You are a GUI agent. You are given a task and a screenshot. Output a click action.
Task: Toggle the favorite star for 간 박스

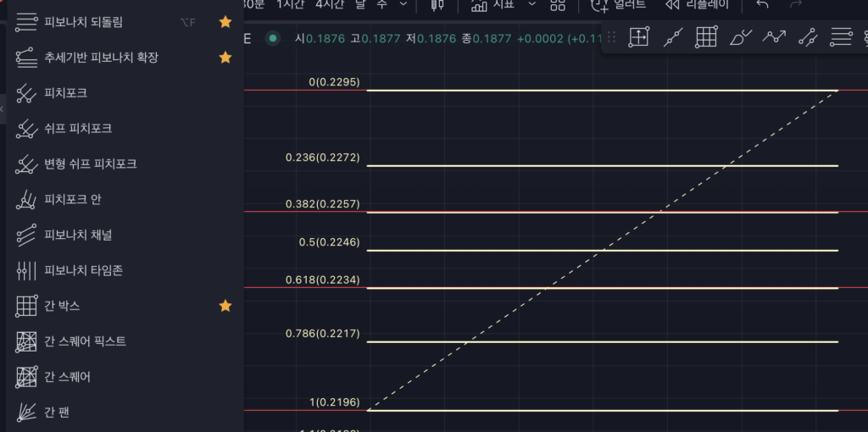point(225,305)
